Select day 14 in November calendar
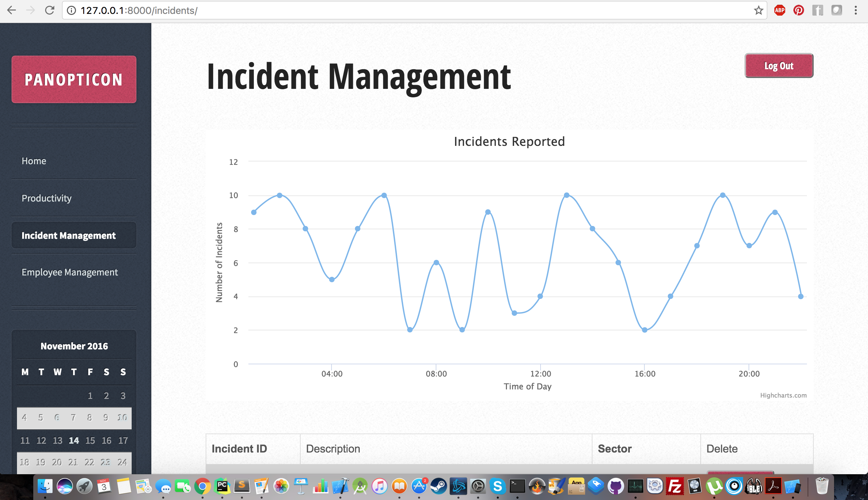868x500 pixels. (x=74, y=440)
